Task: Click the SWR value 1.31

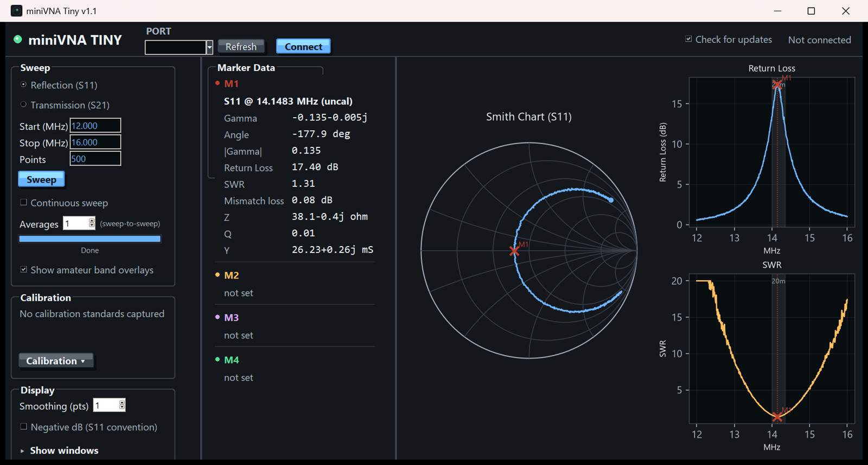Action: click(303, 184)
